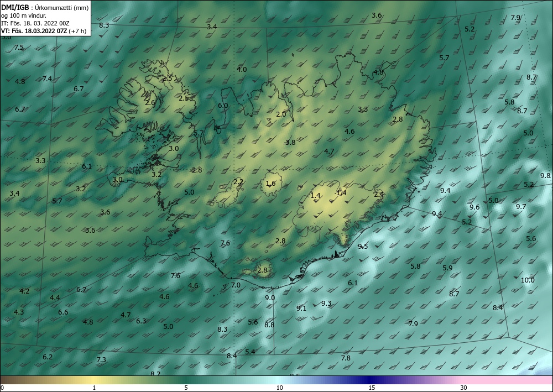Select the 'IT: Fös. 18. 03. 2022 00Z' line
Viewport: 553px width, 392px height.
pyautogui.click(x=35, y=23)
